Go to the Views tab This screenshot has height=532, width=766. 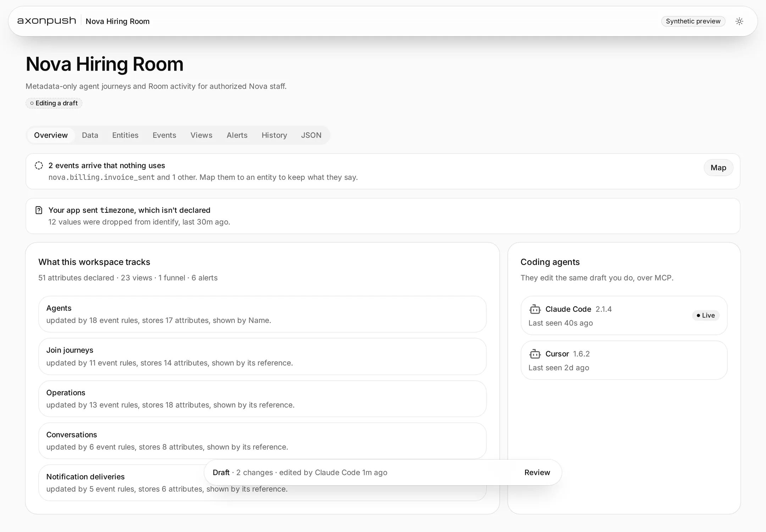tap(201, 135)
